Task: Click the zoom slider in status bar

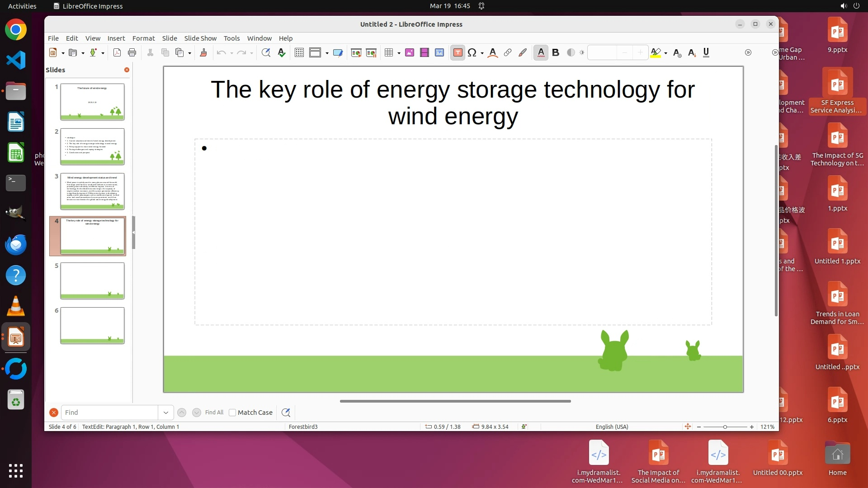Action: (725, 427)
